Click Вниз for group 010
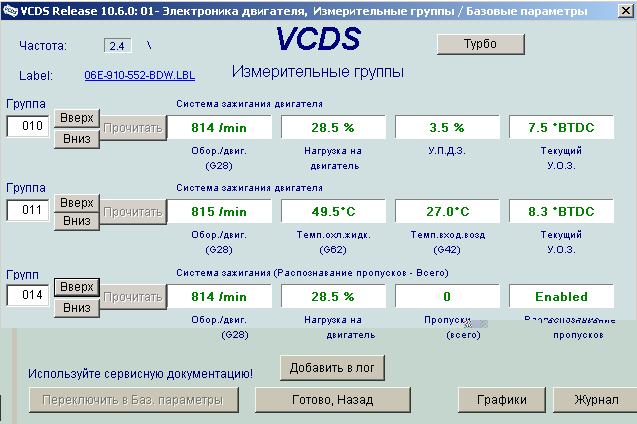 coord(77,139)
